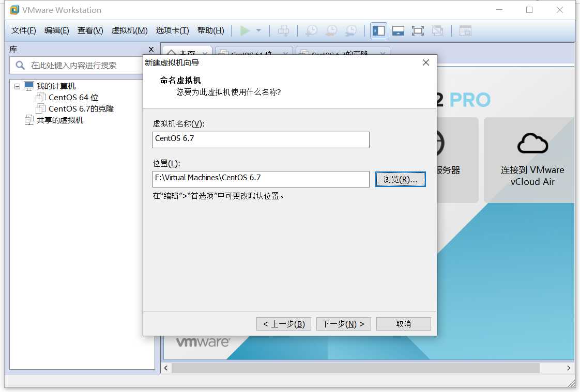Open the 文件(F) menu
Viewport: 580px width, 392px height.
click(x=24, y=30)
